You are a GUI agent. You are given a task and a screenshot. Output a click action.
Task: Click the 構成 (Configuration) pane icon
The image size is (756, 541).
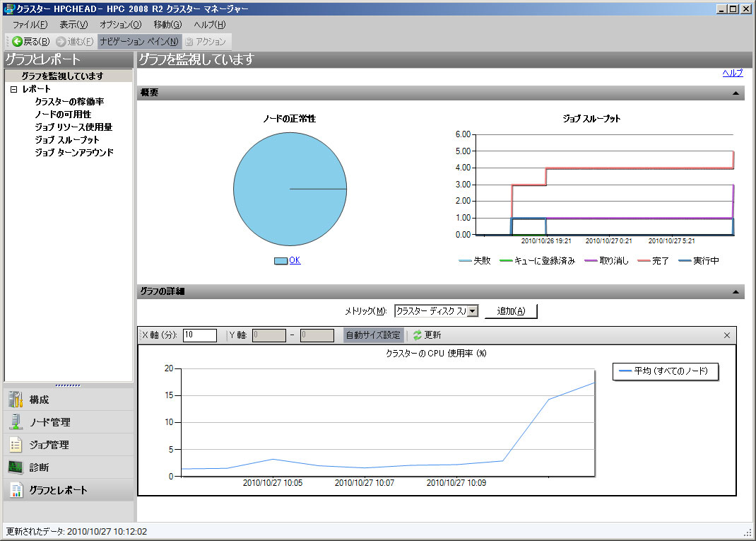pos(16,400)
